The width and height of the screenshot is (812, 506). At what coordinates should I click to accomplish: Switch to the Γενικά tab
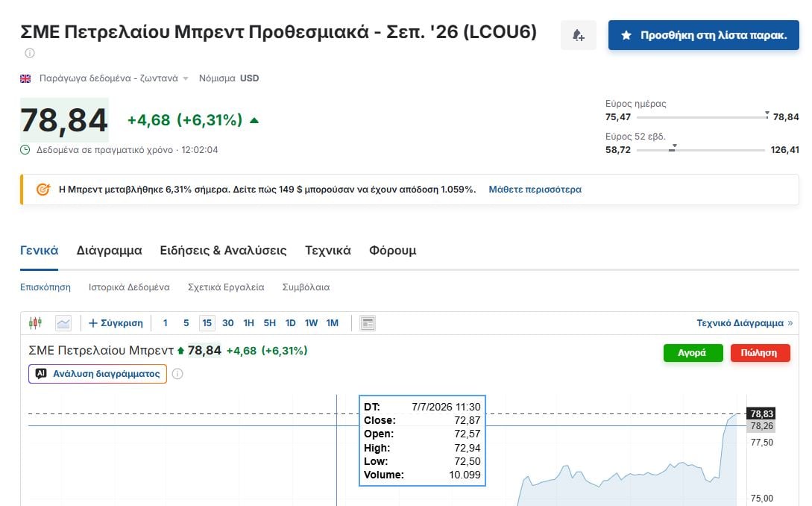tap(40, 251)
